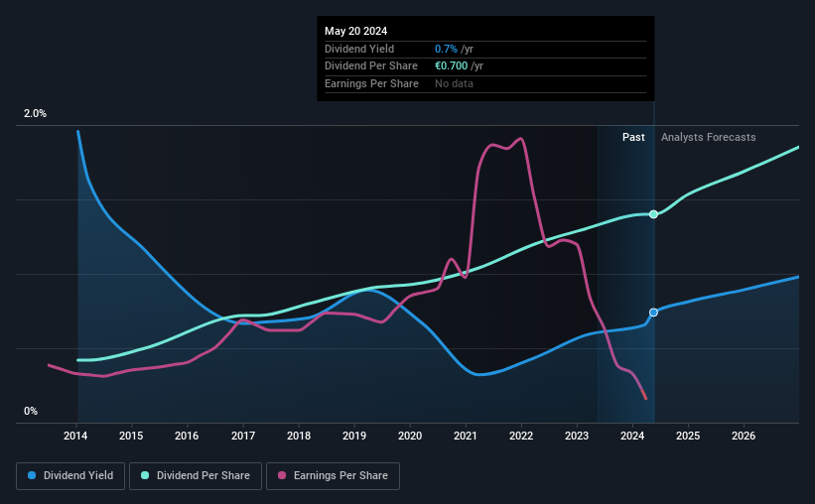Click the Dividend Per Share data point marker
Screen dimensions: 815x504
coord(653,214)
